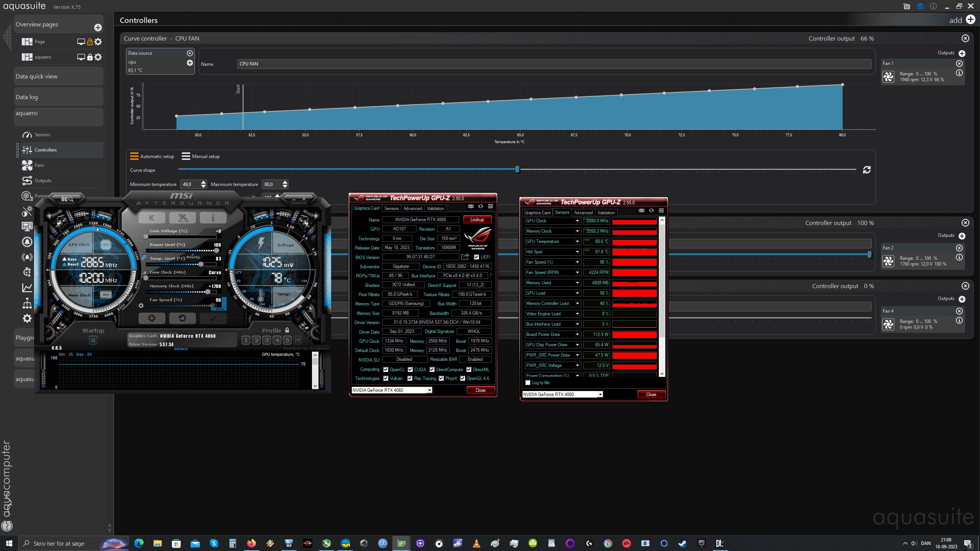Open Data log panel

[x=59, y=97]
